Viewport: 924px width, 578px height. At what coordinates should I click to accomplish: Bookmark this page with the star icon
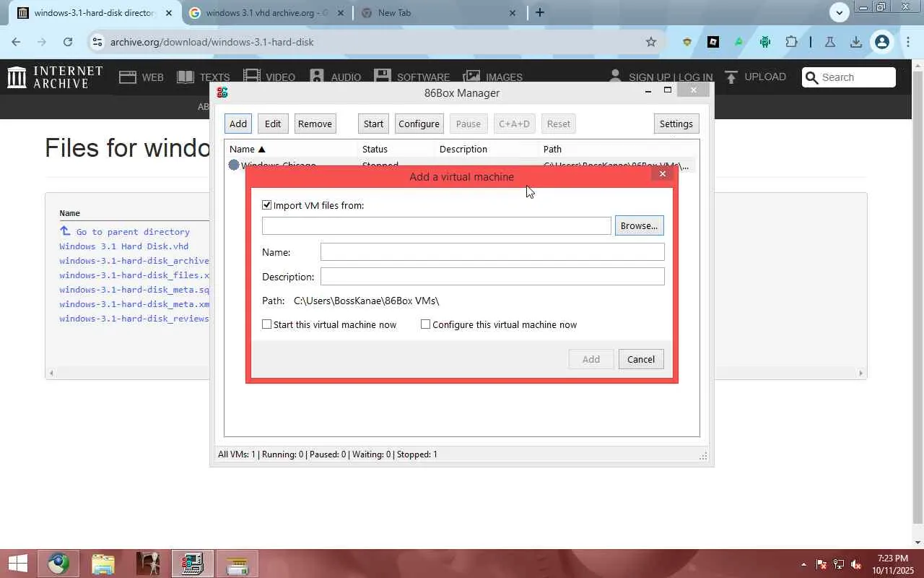[651, 42]
